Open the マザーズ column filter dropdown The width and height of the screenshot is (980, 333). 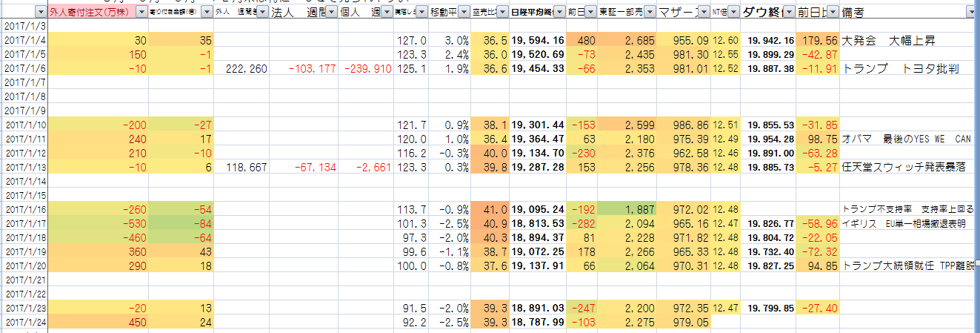[x=702, y=13]
